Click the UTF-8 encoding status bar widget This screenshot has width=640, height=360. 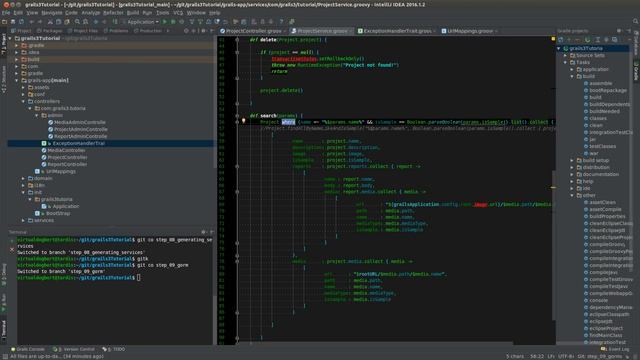point(566,356)
